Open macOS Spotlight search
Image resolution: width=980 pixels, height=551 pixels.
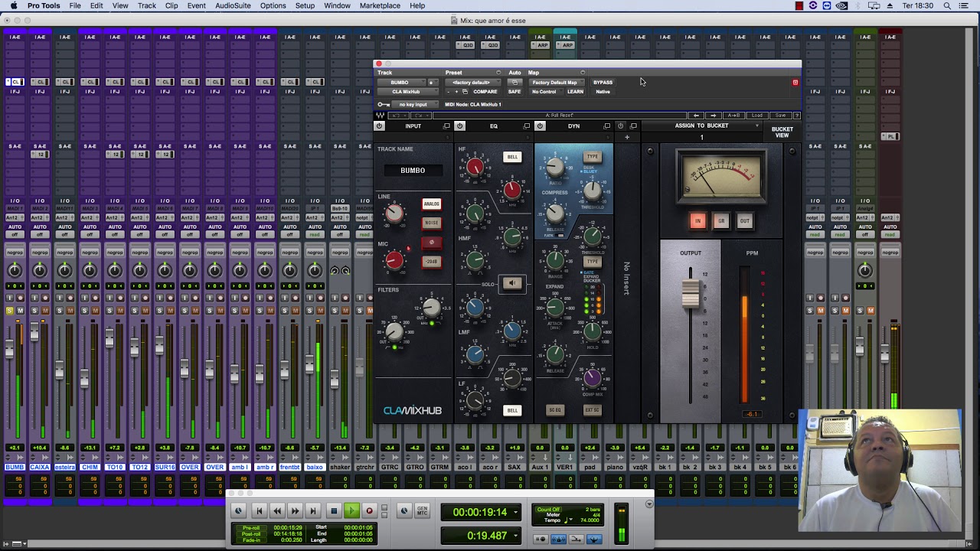[947, 5]
